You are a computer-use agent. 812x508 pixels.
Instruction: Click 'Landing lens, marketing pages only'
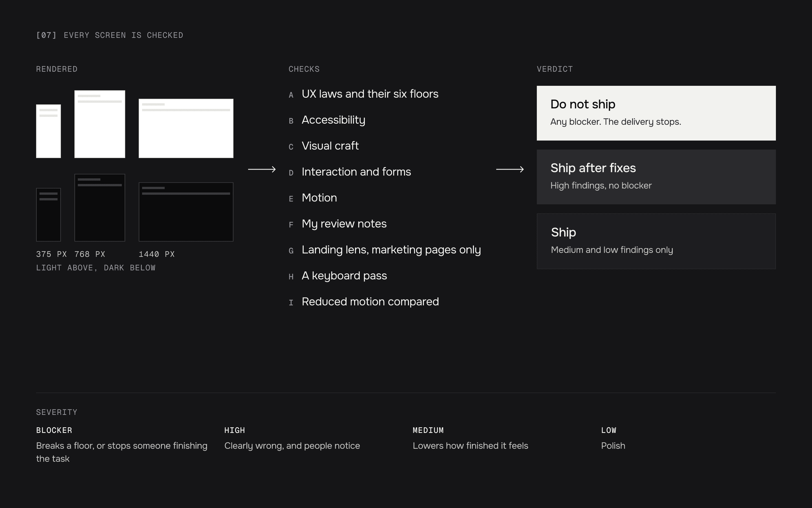(x=391, y=250)
